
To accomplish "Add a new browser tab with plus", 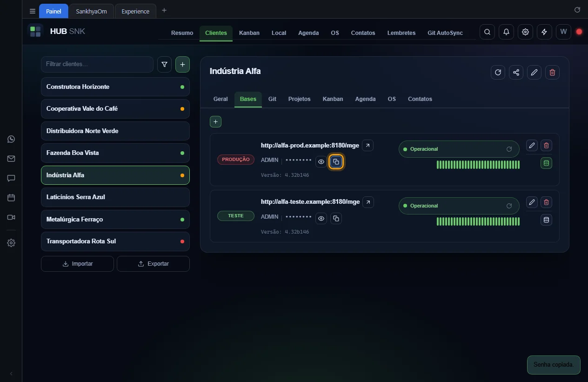I will coord(164,11).
